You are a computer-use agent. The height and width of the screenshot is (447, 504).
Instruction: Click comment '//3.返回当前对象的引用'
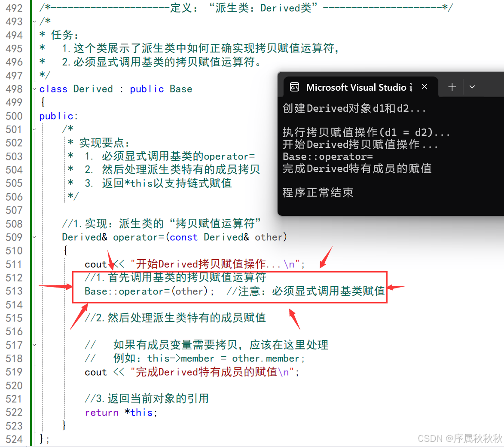147,399
